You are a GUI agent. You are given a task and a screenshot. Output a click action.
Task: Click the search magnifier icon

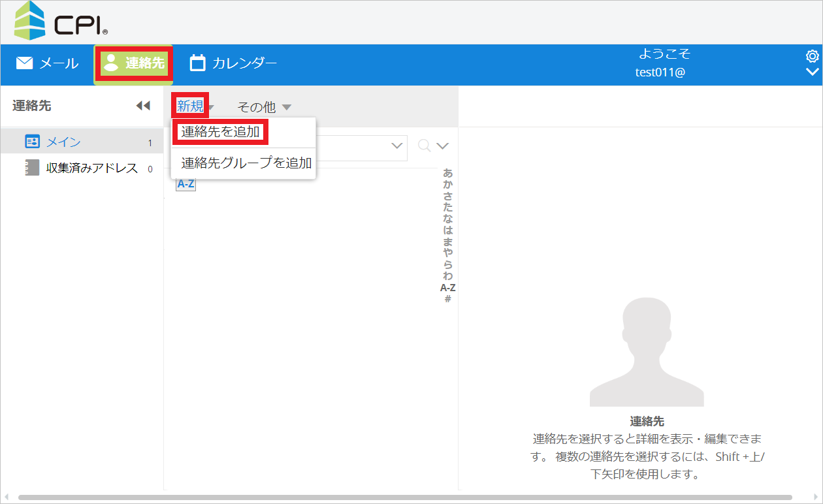click(x=424, y=146)
